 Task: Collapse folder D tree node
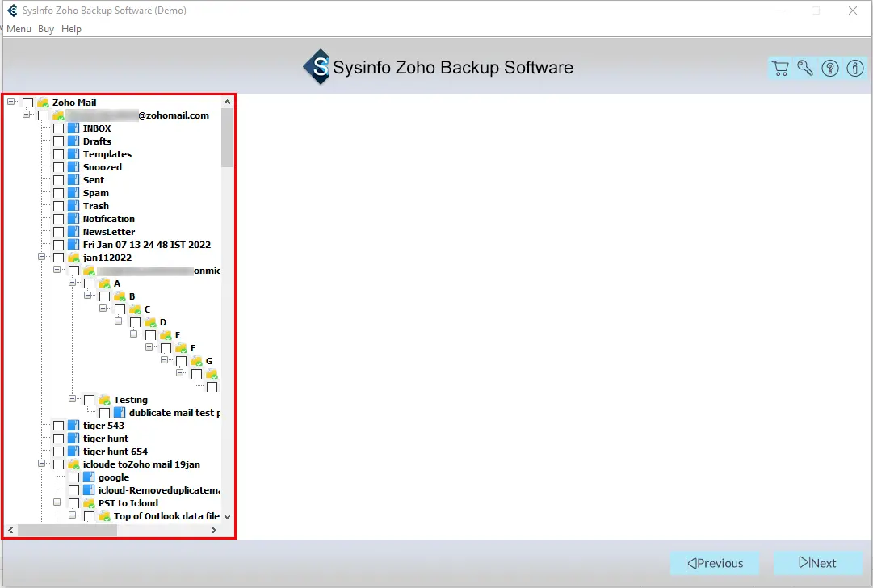click(x=118, y=321)
